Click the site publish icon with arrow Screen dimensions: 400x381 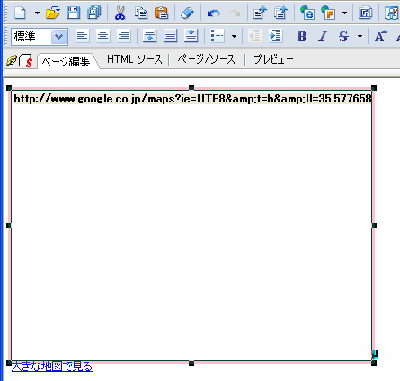click(281, 13)
